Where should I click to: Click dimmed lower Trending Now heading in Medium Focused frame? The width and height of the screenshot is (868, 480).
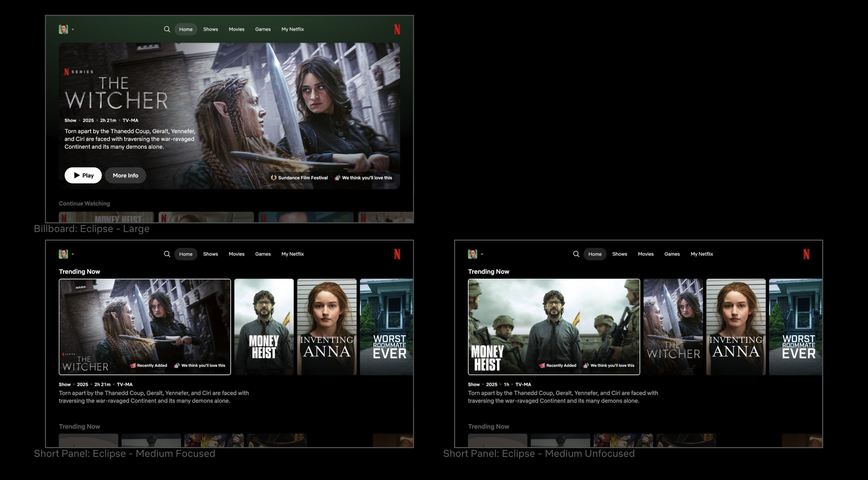pyautogui.click(x=79, y=427)
